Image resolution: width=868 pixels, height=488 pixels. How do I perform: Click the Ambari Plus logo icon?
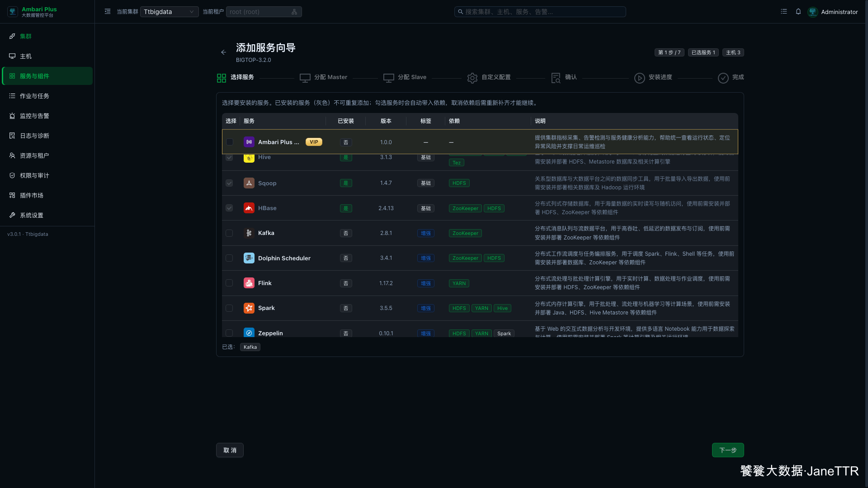click(13, 12)
